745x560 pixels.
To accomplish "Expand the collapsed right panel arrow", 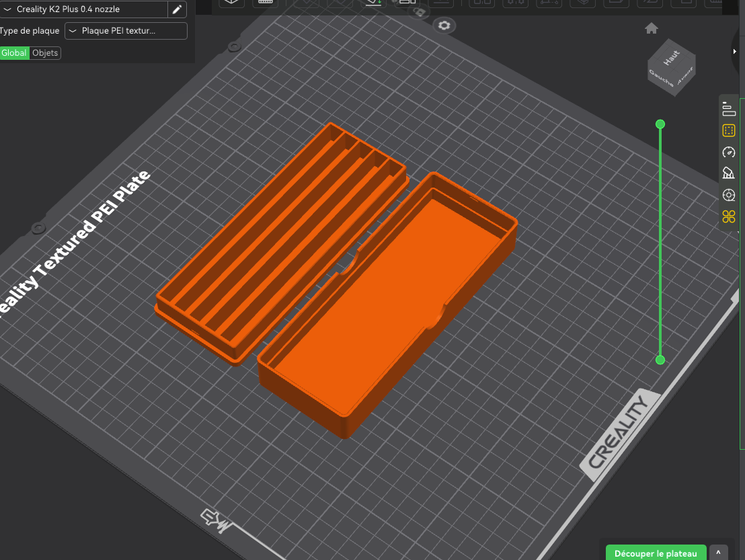I will pos(736,52).
